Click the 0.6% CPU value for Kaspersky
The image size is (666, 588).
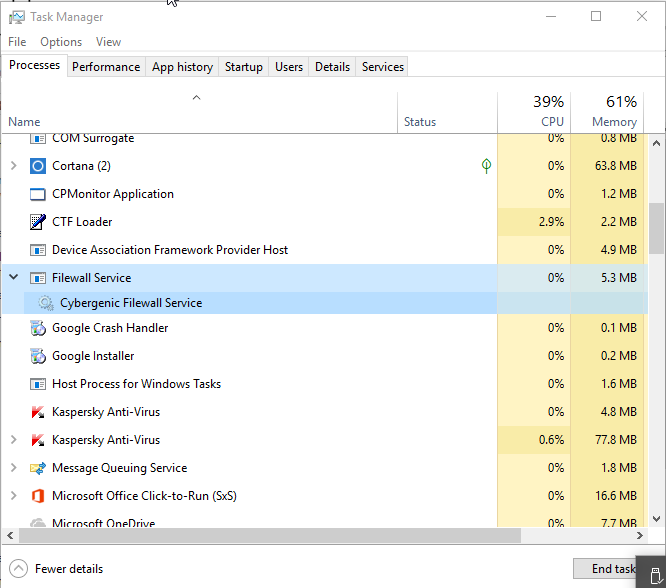551,440
